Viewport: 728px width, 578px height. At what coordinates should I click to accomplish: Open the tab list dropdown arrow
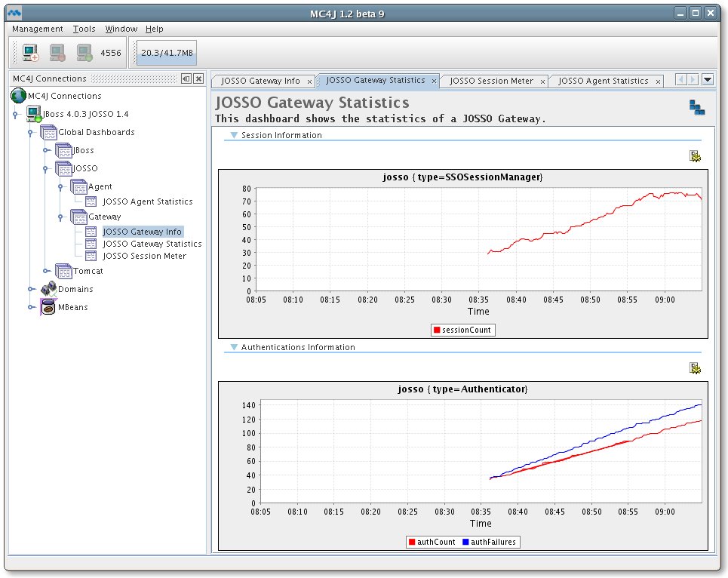click(x=707, y=79)
